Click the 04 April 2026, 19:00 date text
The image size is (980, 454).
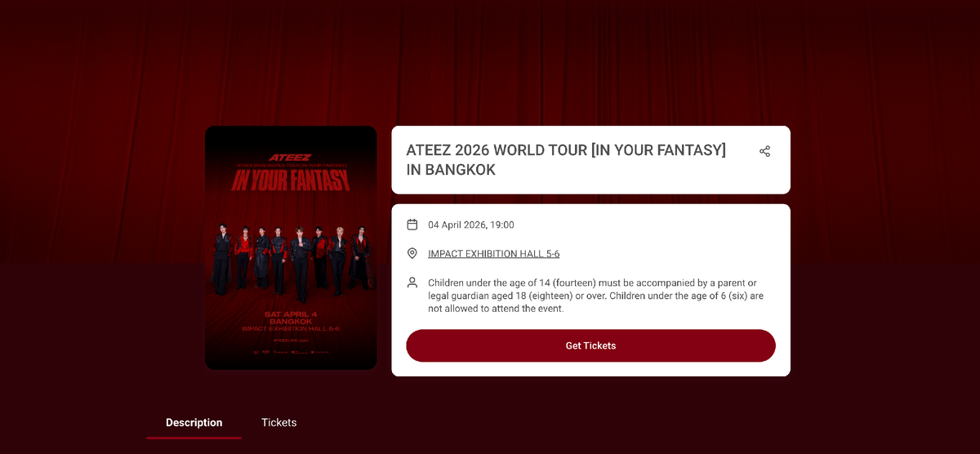470,225
